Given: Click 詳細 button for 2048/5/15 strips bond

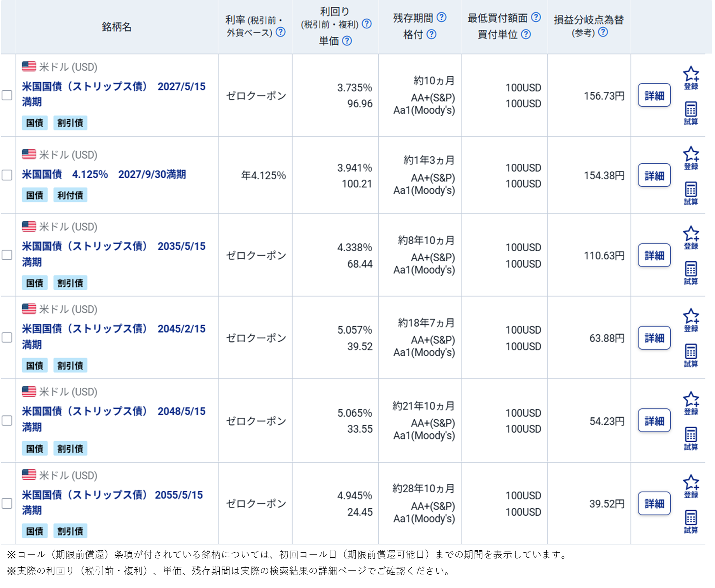Looking at the screenshot, I should click(654, 421).
